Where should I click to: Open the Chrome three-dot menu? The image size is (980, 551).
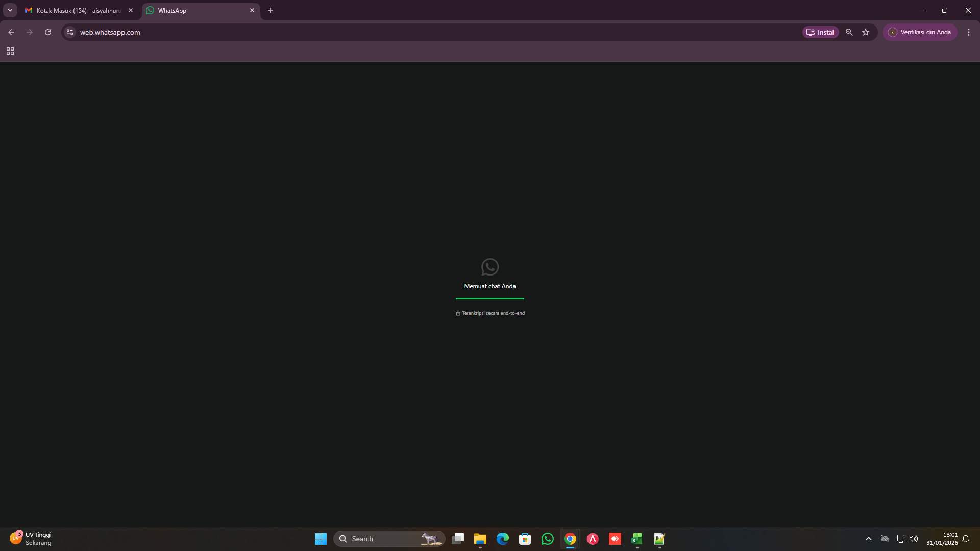click(968, 32)
